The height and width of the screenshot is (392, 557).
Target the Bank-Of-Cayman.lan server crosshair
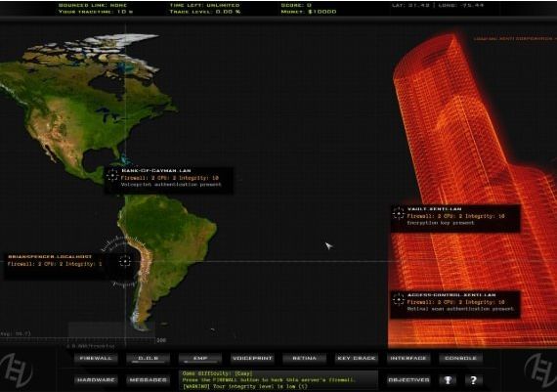pyautogui.click(x=112, y=175)
